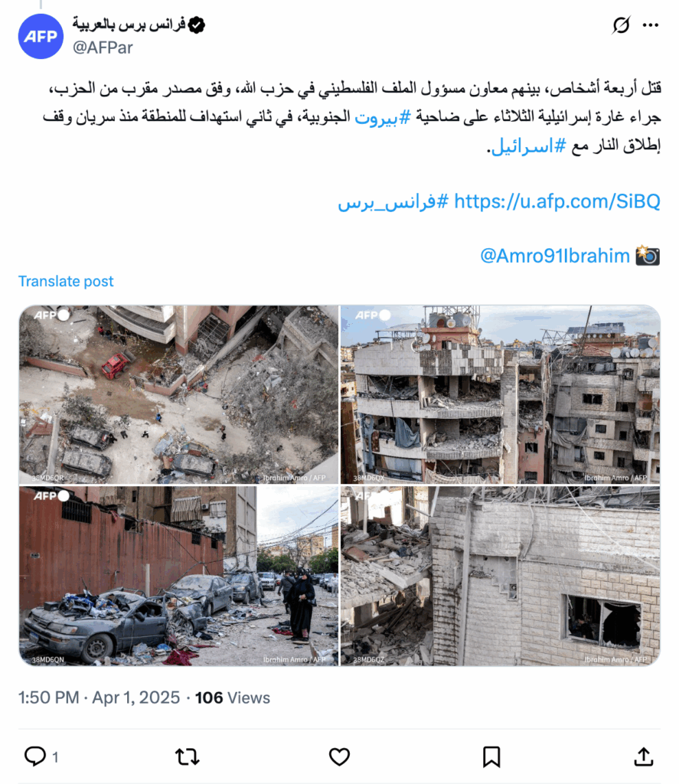Click the #اسرائيل hashtag
The image size is (679, 784).
528,146
